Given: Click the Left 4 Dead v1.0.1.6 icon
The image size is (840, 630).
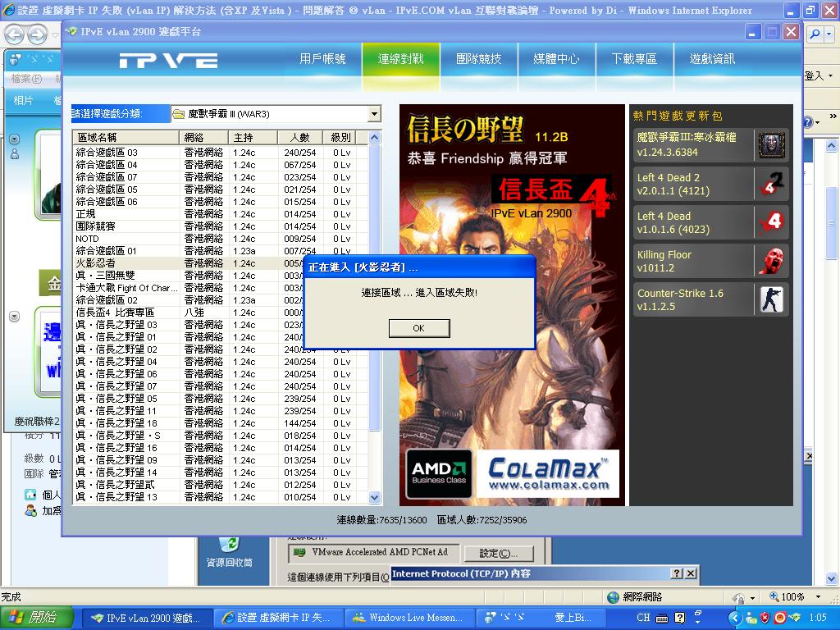Looking at the screenshot, I should point(771,222).
